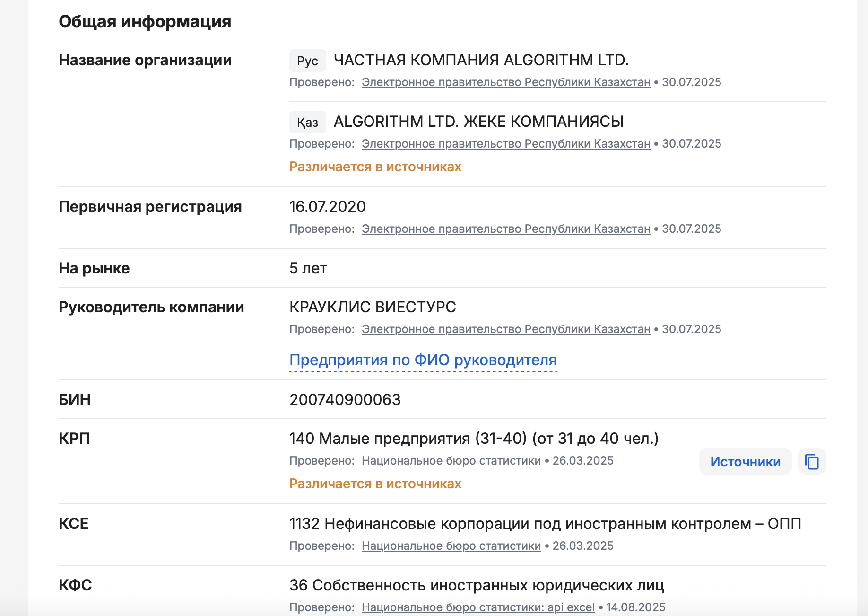
Task: Open e-government source link under КРАУКЛИС ВИЕСТУРС
Action: [x=505, y=329]
